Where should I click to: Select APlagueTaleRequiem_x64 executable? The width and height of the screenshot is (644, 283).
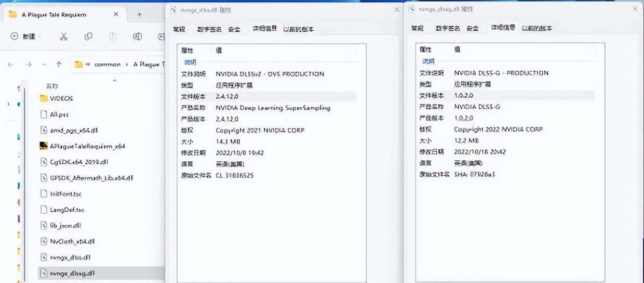[x=88, y=146]
